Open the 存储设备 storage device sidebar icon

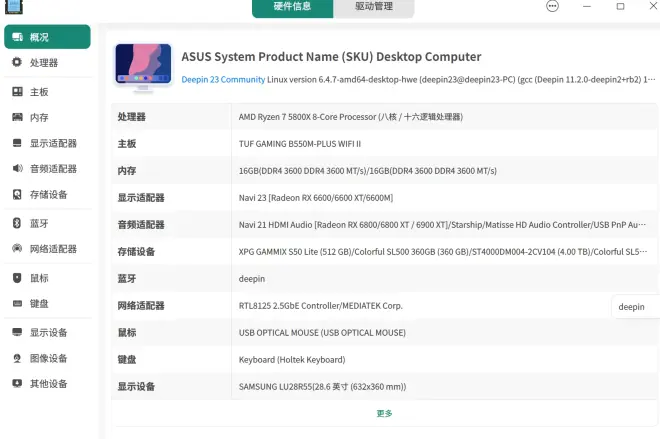[x=17, y=194]
